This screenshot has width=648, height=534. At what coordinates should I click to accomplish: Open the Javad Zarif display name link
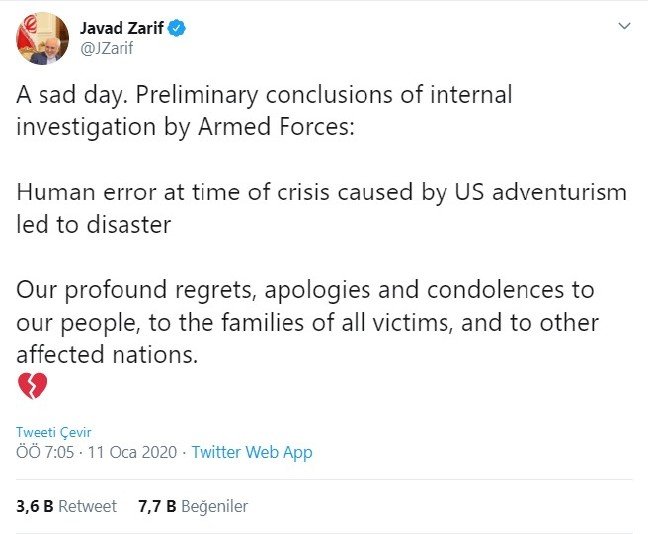click(122, 29)
